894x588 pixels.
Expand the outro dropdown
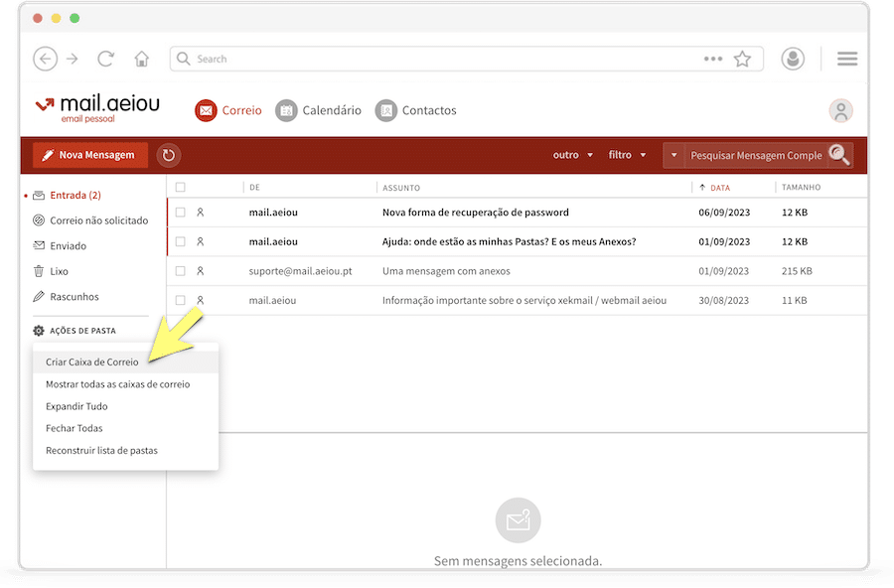tap(572, 155)
